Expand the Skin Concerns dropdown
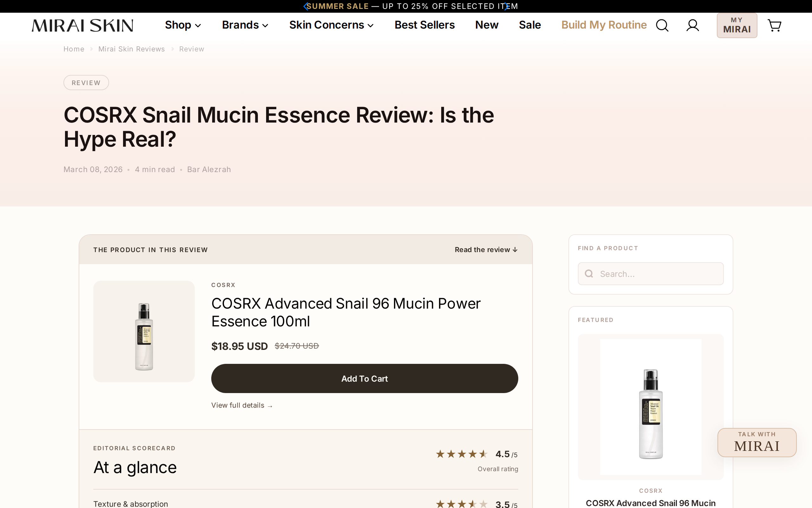812x508 pixels. point(331,25)
